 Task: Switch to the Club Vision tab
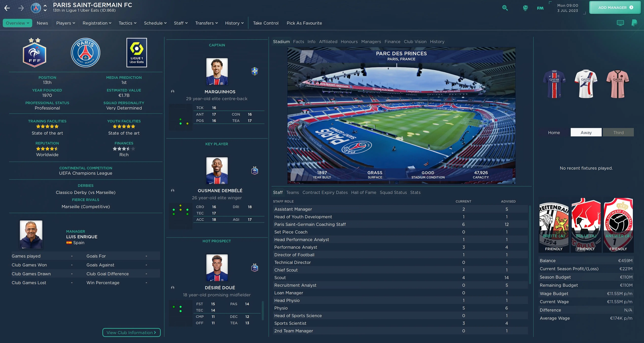415,41
